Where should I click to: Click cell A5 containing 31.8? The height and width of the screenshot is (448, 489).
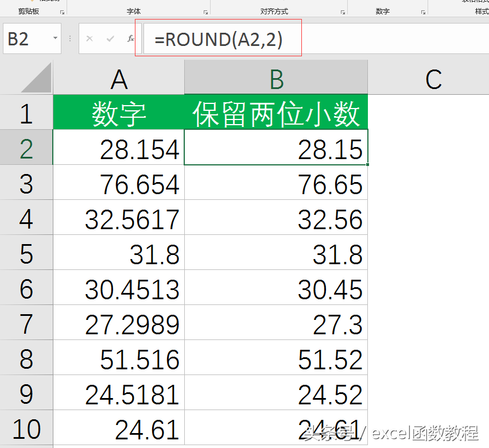119,252
